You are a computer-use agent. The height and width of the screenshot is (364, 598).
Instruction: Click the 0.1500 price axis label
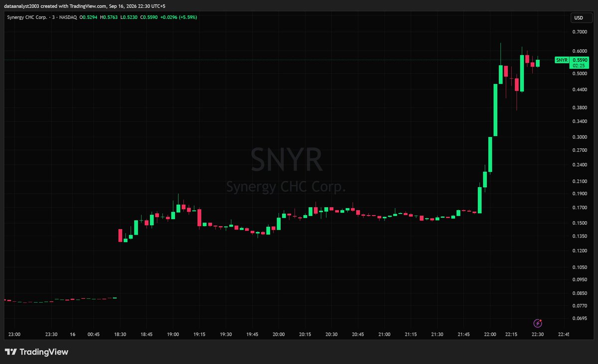[x=580, y=223]
